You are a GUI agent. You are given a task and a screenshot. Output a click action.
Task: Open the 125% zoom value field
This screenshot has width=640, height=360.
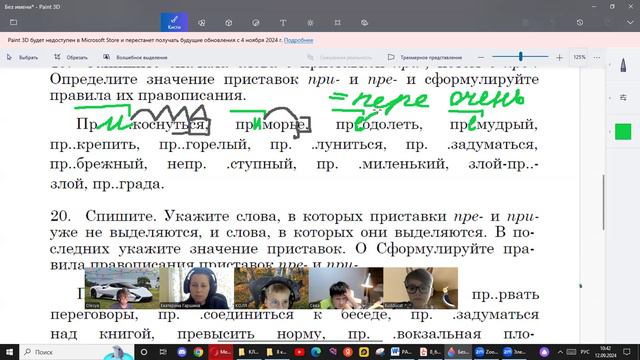(x=580, y=57)
